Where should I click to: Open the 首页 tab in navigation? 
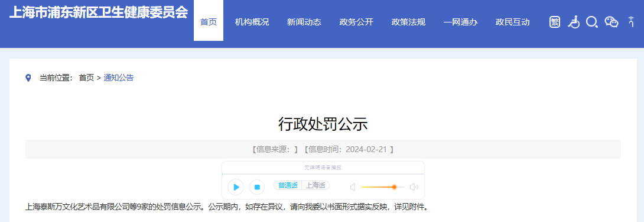209,22
